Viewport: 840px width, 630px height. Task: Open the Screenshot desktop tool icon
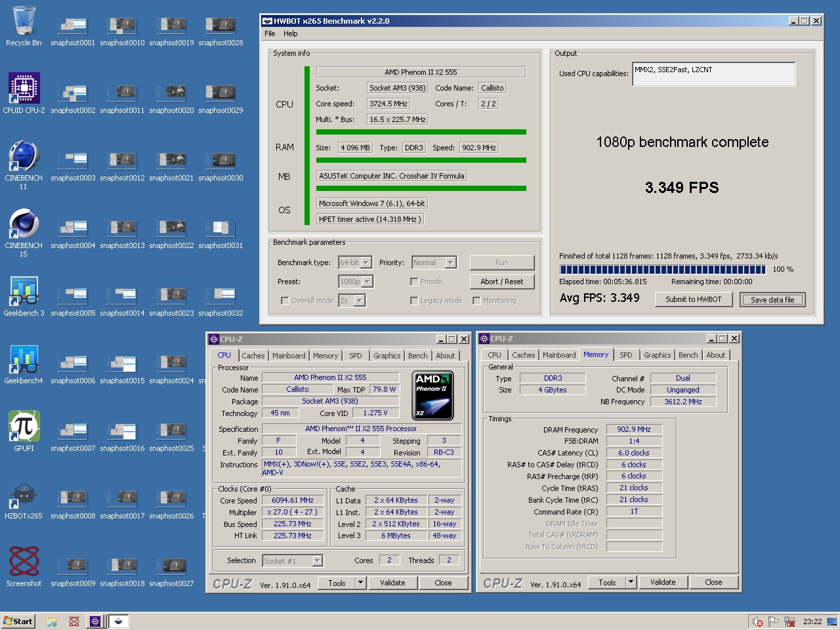(24, 567)
